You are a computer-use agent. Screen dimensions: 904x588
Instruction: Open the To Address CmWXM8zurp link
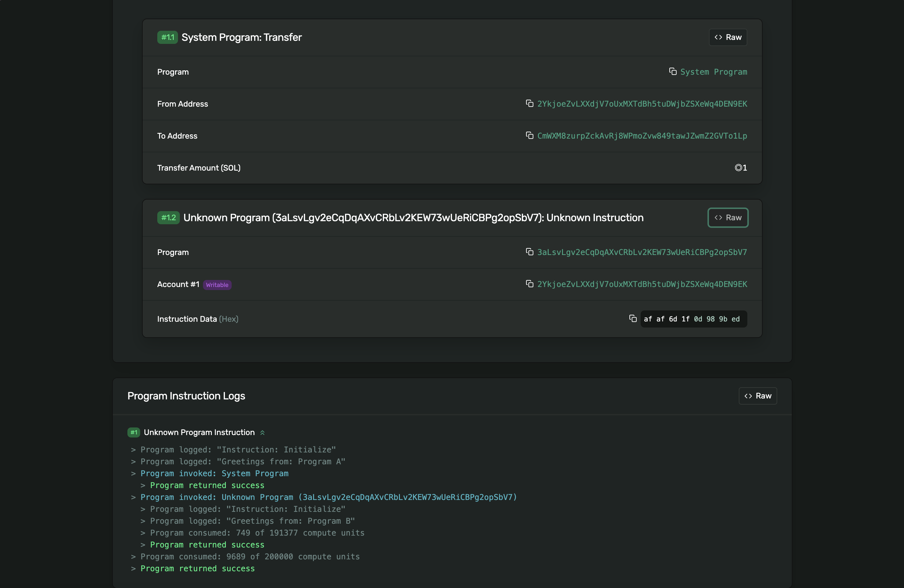pyautogui.click(x=642, y=136)
